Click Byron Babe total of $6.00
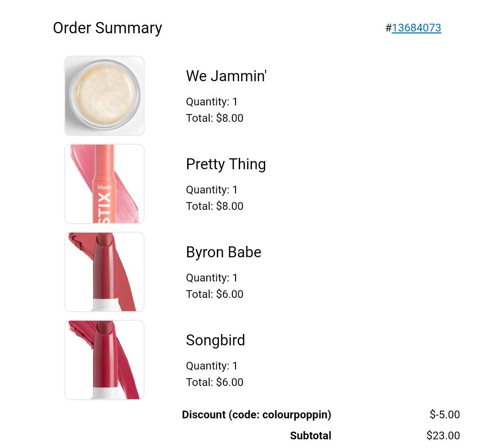The image size is (493, 448). [215, 294]
